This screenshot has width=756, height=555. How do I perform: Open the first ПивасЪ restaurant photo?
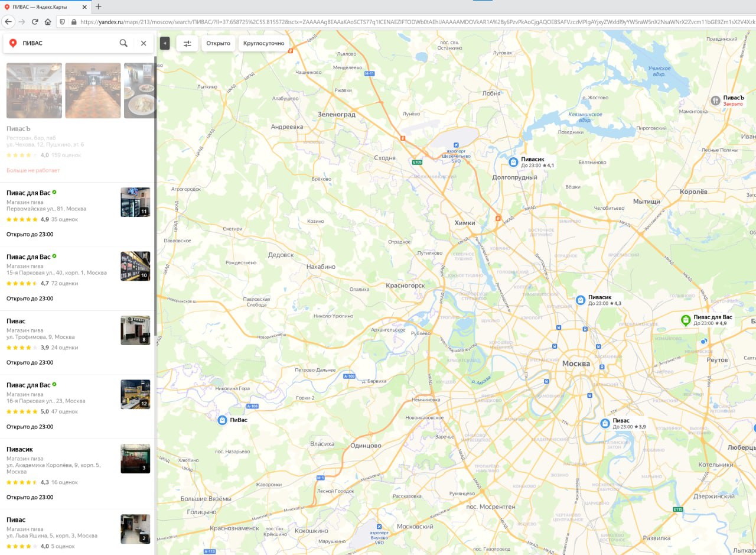point(34,90)
